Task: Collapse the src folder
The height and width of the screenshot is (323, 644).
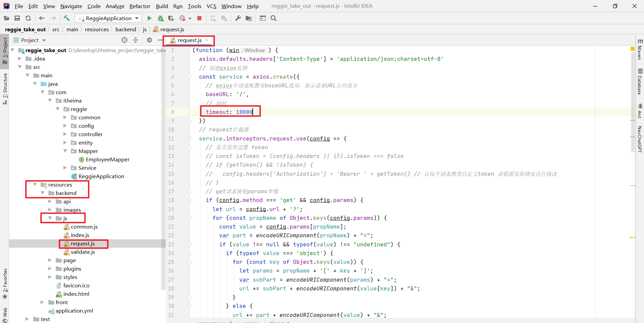Action: [x=20, y=67]
